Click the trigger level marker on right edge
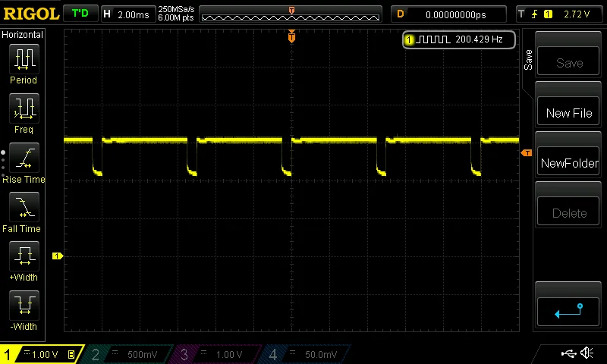Screen dimensions: 607x364 [527, 153]
